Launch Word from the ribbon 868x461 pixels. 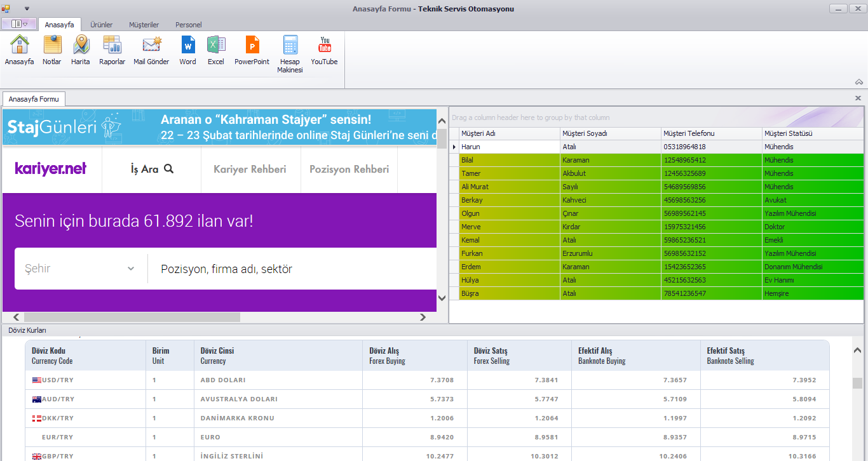click(187, 51)
